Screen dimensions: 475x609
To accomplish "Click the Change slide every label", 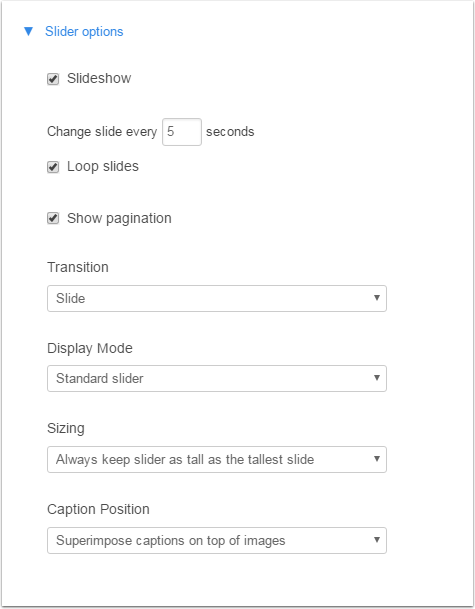I will coord(102,132).
